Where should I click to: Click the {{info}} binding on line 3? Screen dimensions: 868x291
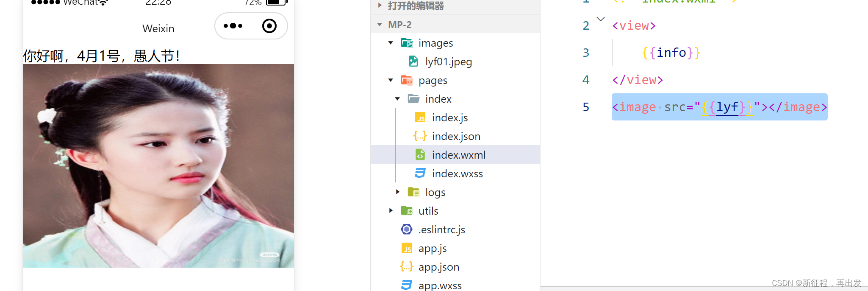pyautogui.click(x=671, y=53)
